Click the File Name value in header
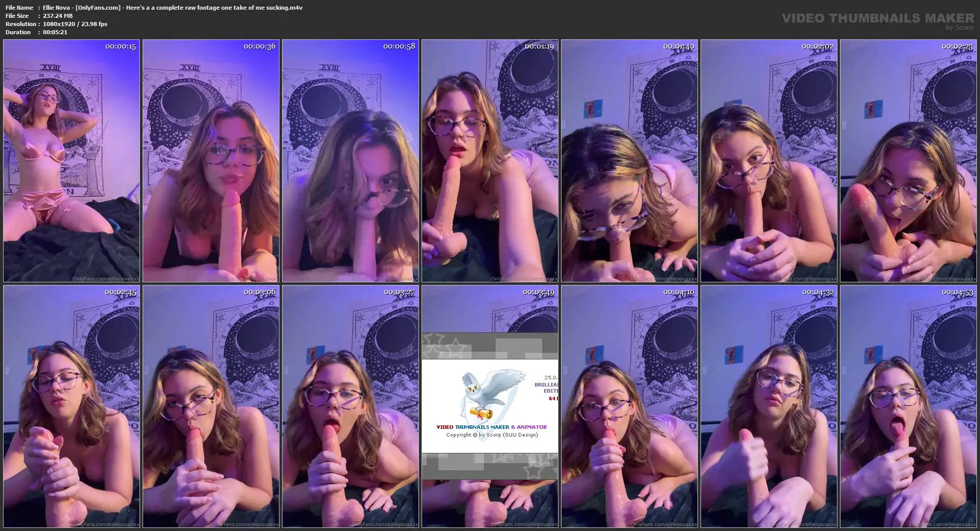 (173, 8)
